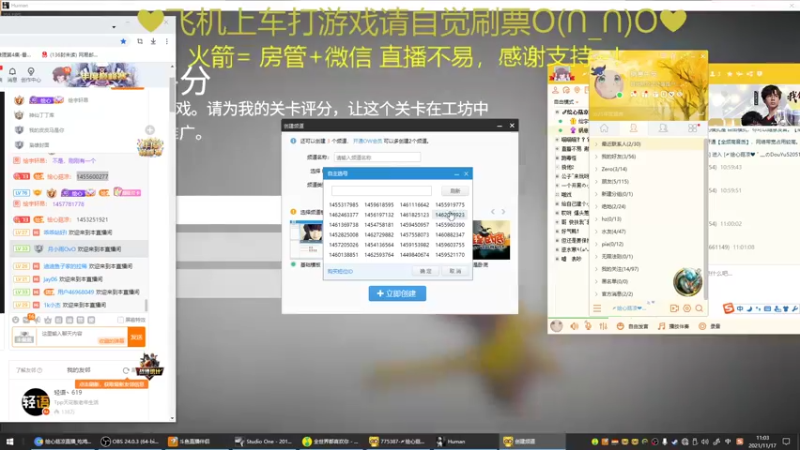The image size is (800, 450).
Task: Switch to the home tab in YY panel
Action: point(604,128)
